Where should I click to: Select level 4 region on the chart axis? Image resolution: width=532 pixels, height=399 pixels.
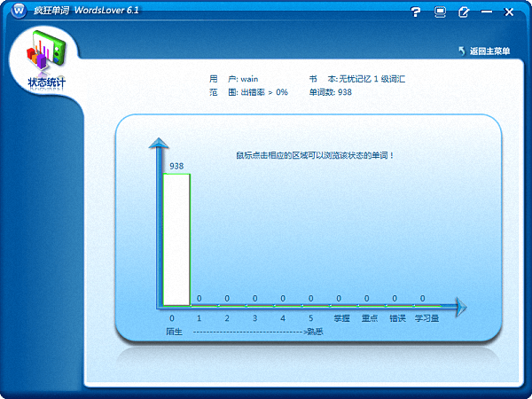coord(283,317)
